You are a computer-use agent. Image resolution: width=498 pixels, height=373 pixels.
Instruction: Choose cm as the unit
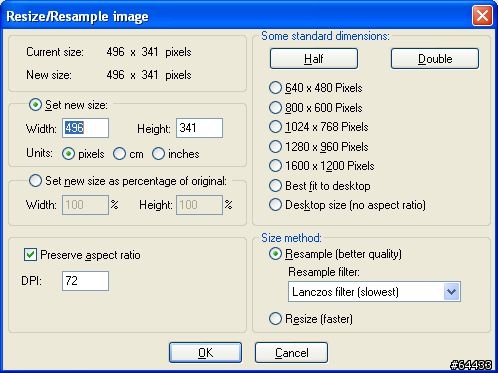119,154
